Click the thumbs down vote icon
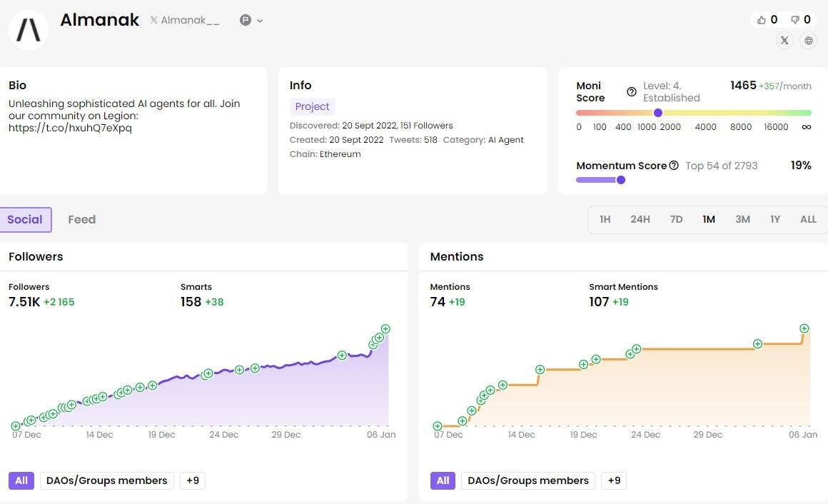The width and height of the screenshot is (828, 504). point(794,20)
